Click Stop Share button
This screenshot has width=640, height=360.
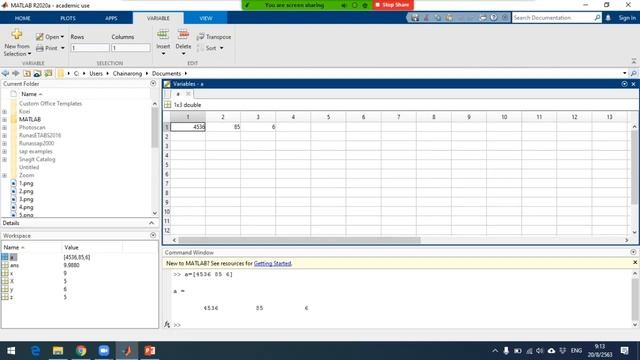click(393, 5)
